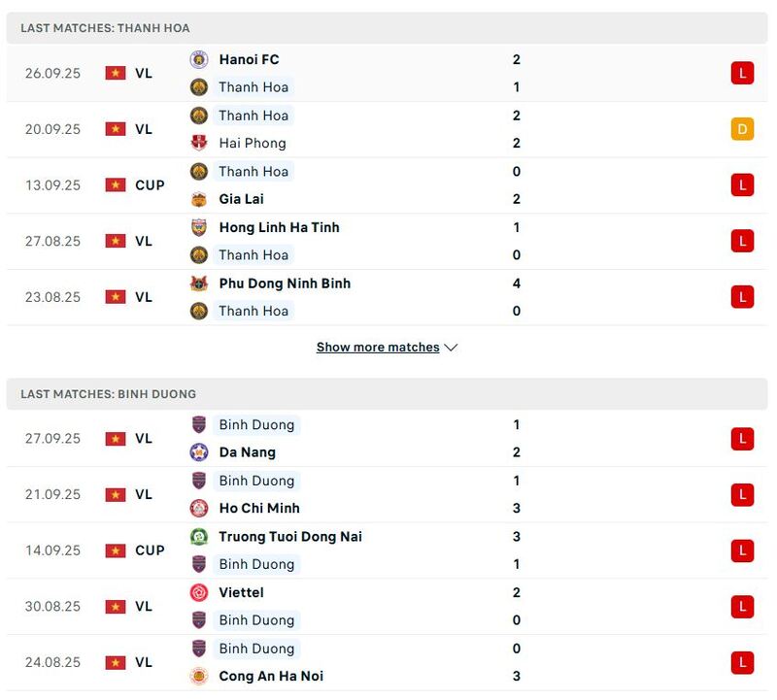Click the Hanoi FC club crest
The width and height of the screenshot is (777, 700).
199,59
